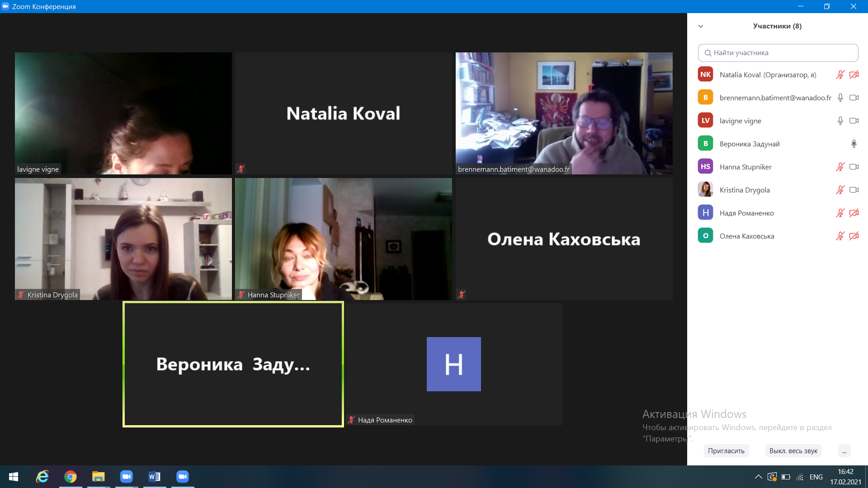
Task: Show hidden system tray icons
Action: pos(758,477)
